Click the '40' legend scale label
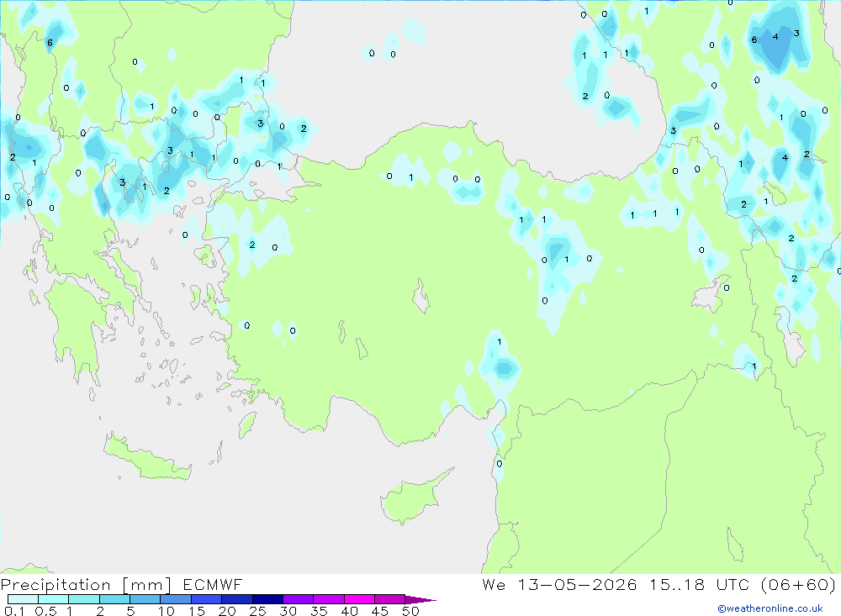The image size is (841, 616). [349, 611]
